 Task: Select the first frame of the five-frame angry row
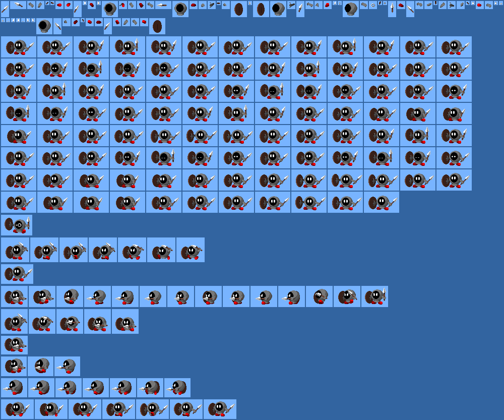15,322
